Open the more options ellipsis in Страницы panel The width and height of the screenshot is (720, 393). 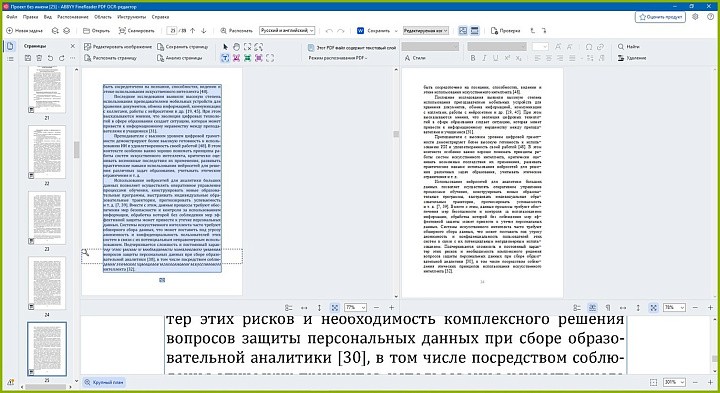coord(73,58)
